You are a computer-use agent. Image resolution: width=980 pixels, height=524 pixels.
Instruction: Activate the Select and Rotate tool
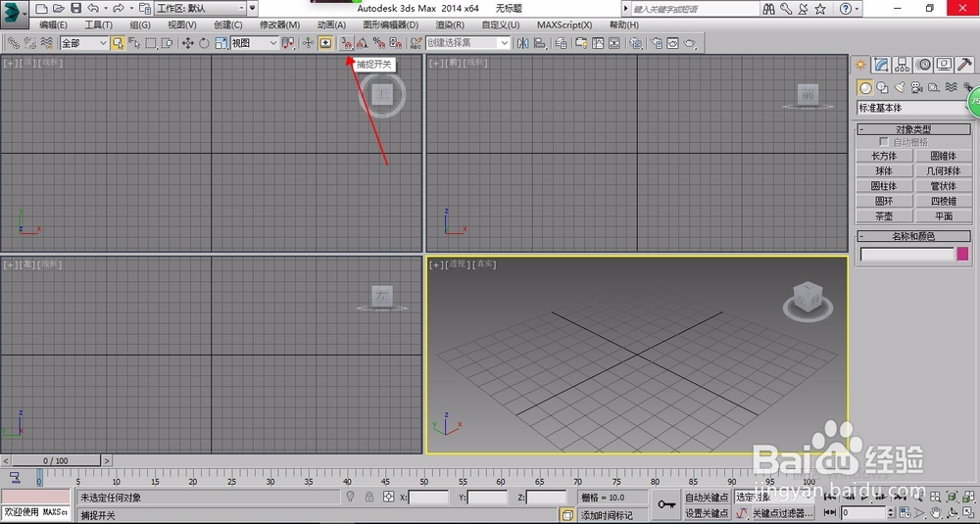coord(205,42)
